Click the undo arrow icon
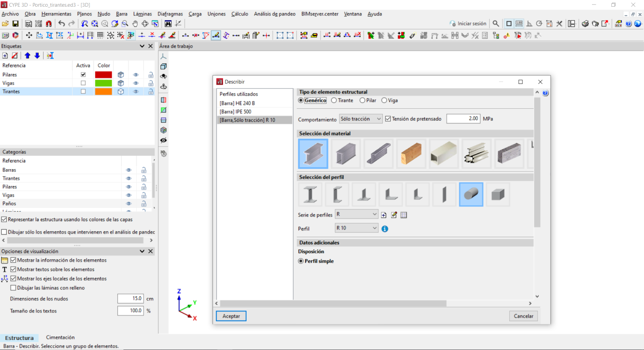Image resolution: width=644 pixels, height=350 pixels. [x=62, y=24]
